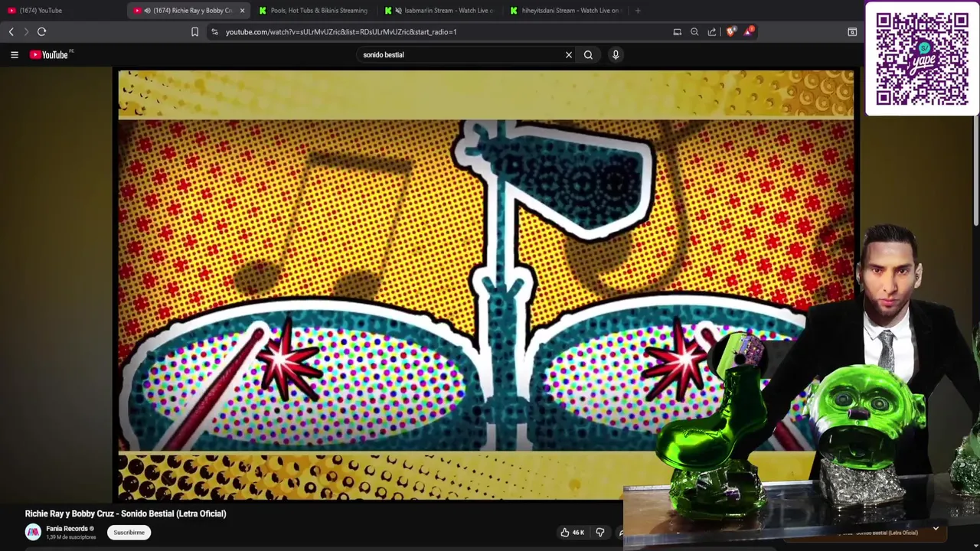Go back in browser history
Viewport: 980px width, 551px height.
point(11,31)
